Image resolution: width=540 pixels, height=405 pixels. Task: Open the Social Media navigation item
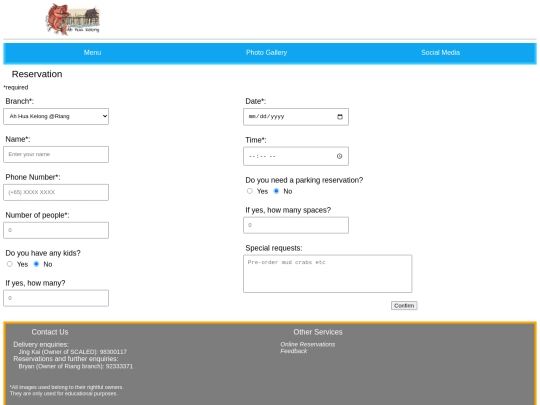440,53
